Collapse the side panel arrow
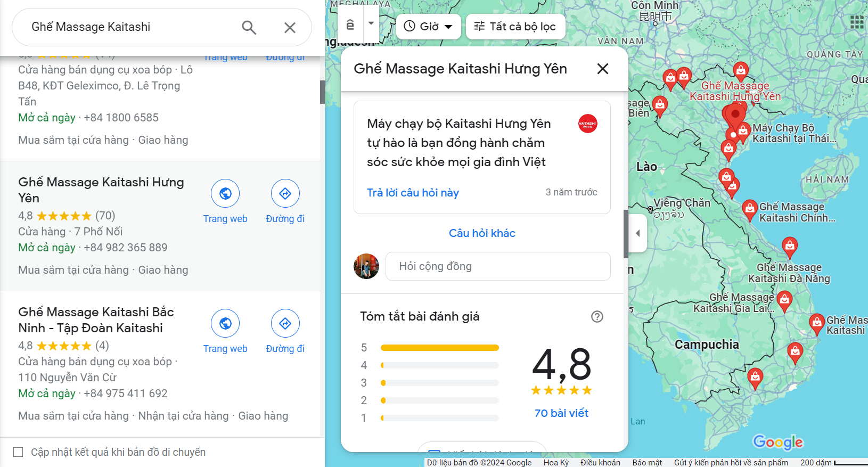This screenshot has height=467, width=868. (638, 233)
